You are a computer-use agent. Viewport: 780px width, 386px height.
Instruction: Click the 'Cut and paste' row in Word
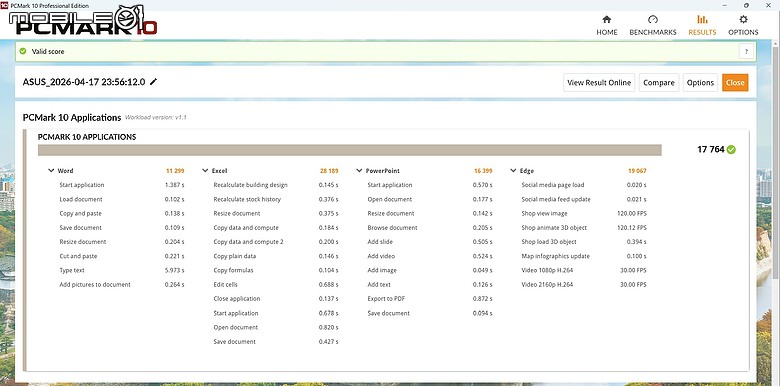click(x=122, y=256)
